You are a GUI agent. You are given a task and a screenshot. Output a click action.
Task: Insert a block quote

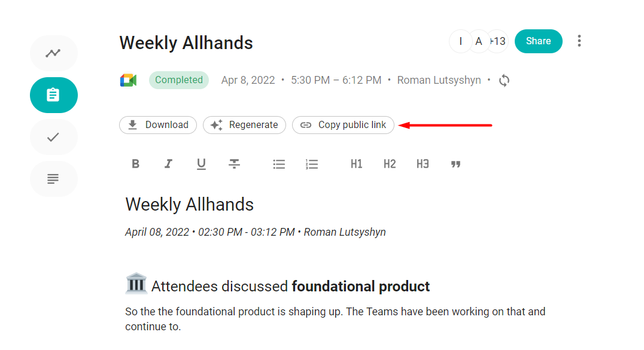[455, 164]
